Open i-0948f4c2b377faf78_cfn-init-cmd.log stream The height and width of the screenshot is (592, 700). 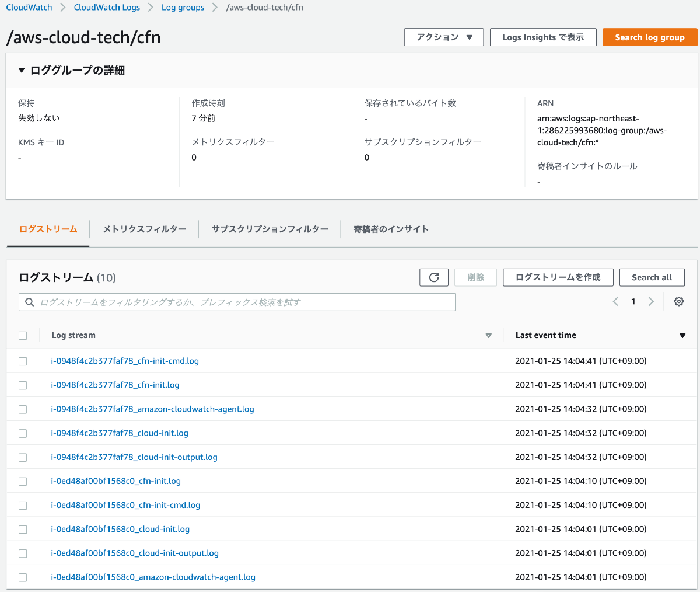(x=125, y=361)
